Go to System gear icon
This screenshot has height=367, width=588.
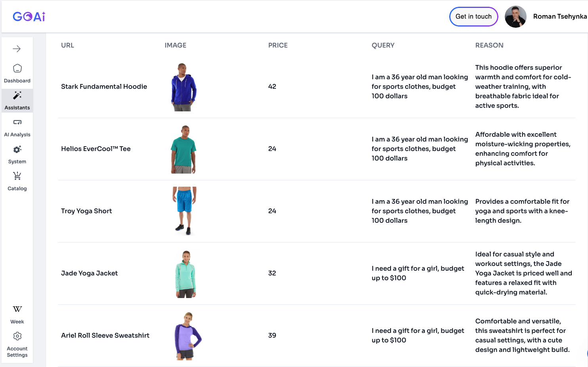17,149
